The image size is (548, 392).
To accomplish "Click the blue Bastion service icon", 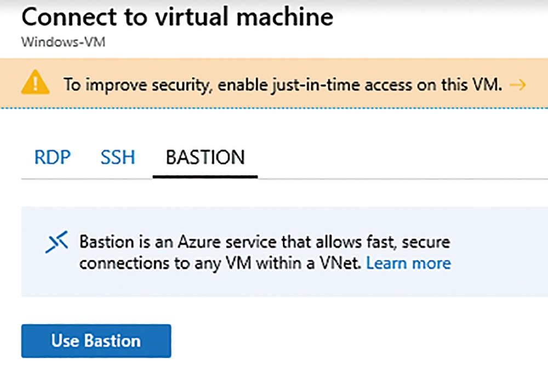I will (x=56, y=241).
